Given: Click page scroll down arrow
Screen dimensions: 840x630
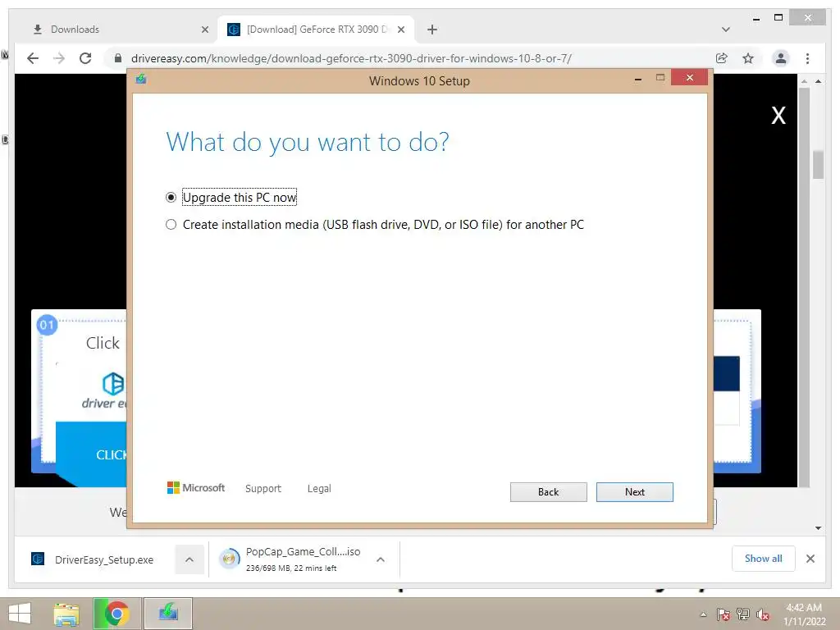Looking at the screenshot, I should pos(818,527).
